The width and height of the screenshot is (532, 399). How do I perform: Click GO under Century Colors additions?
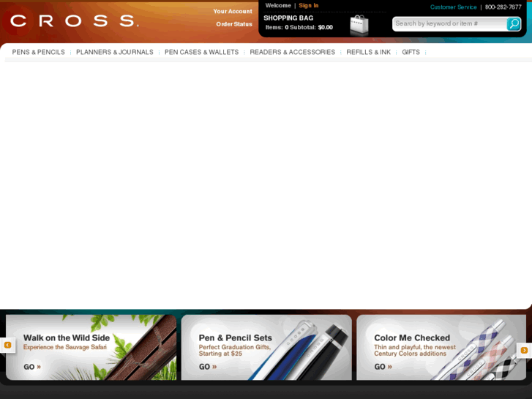[383, 367]
